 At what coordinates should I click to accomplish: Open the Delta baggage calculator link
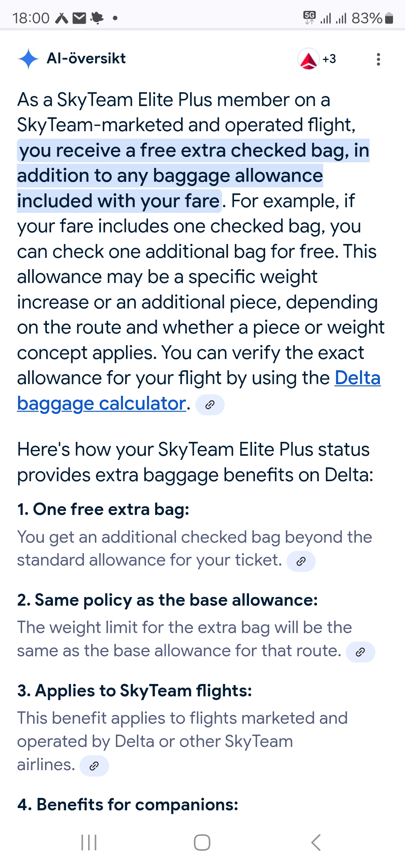101,404
